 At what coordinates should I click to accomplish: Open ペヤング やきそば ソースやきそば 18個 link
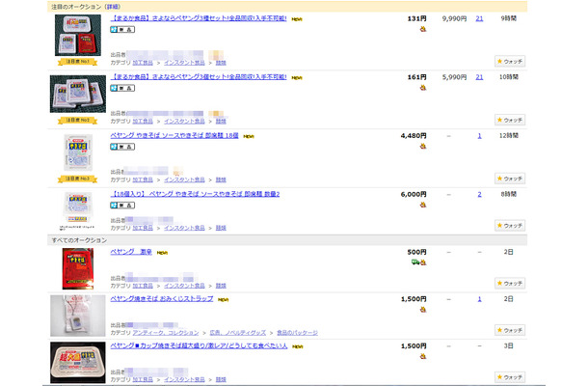[174, 135]
